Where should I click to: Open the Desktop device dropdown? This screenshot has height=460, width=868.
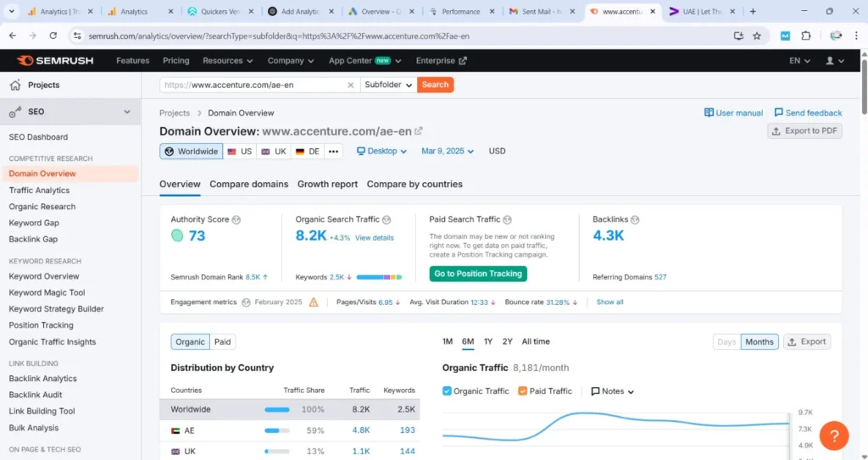tap(381, 151)
